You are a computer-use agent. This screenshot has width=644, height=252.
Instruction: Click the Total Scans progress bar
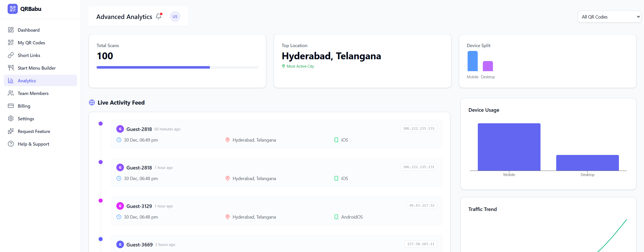pyautogui.click(x=177, y=67)
